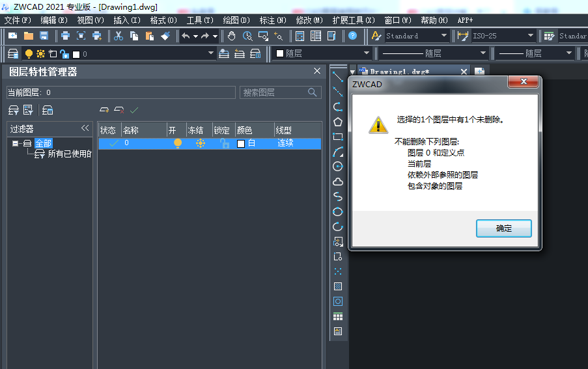Click the white color swatch of layer 0
588x369 pixels.
tap(241, 143)
